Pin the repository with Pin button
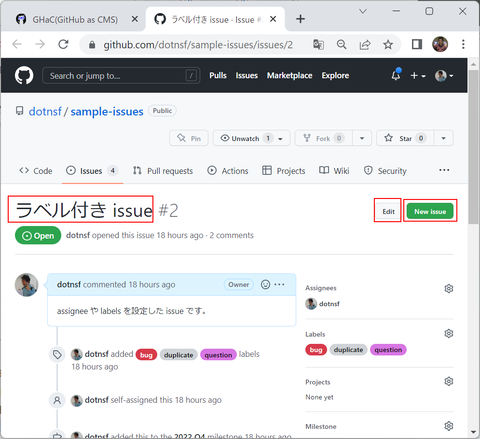The width and height of the screenshot is (480, 439). pyautogui.click(x=189, y=138)
